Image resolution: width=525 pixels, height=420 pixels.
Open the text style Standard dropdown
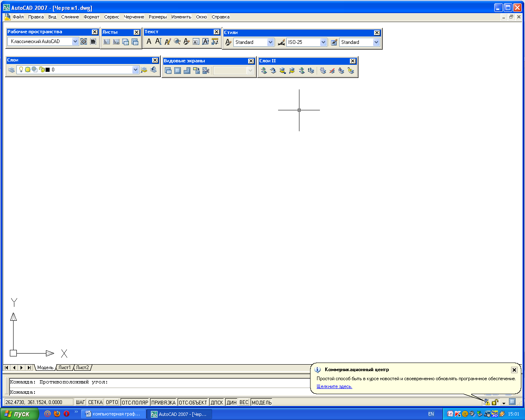click(270, 42)
